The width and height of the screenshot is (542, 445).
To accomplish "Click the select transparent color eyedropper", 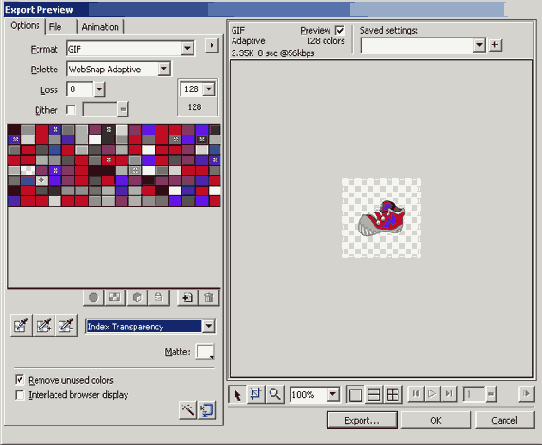I will pyautogui.click(x=21, y=325).
